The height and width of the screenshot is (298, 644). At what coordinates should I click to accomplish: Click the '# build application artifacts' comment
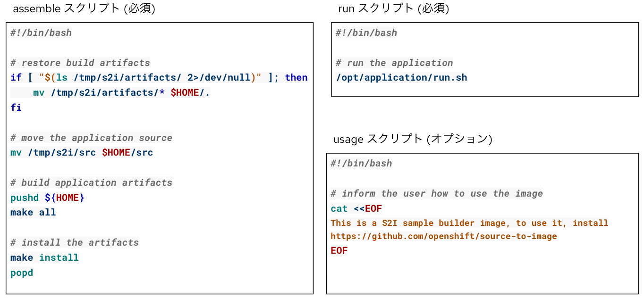click(91, 182)
